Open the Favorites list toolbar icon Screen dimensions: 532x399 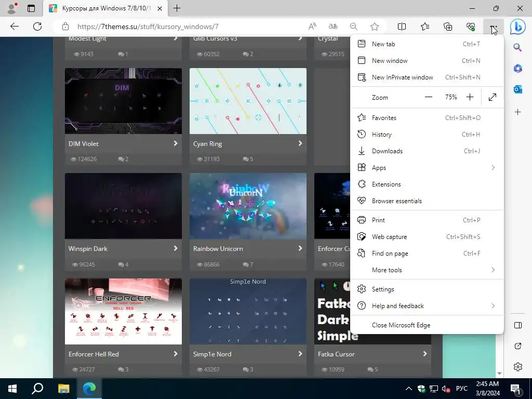[425, 26]
